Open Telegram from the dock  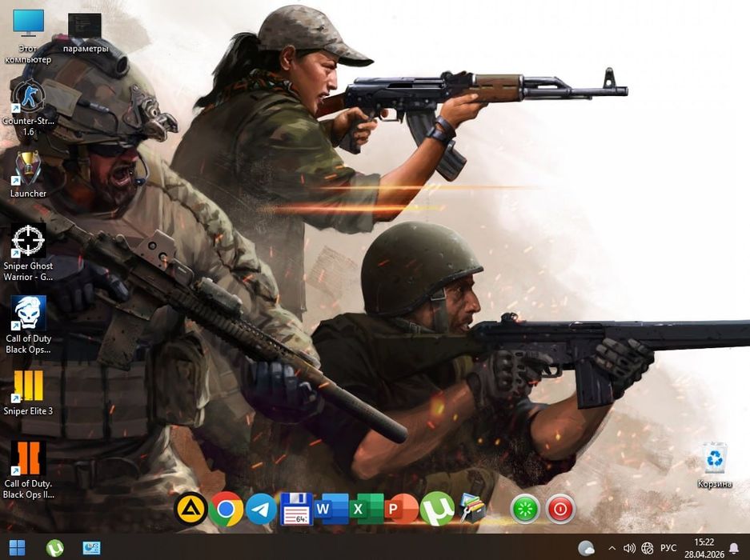pos(261,509)
